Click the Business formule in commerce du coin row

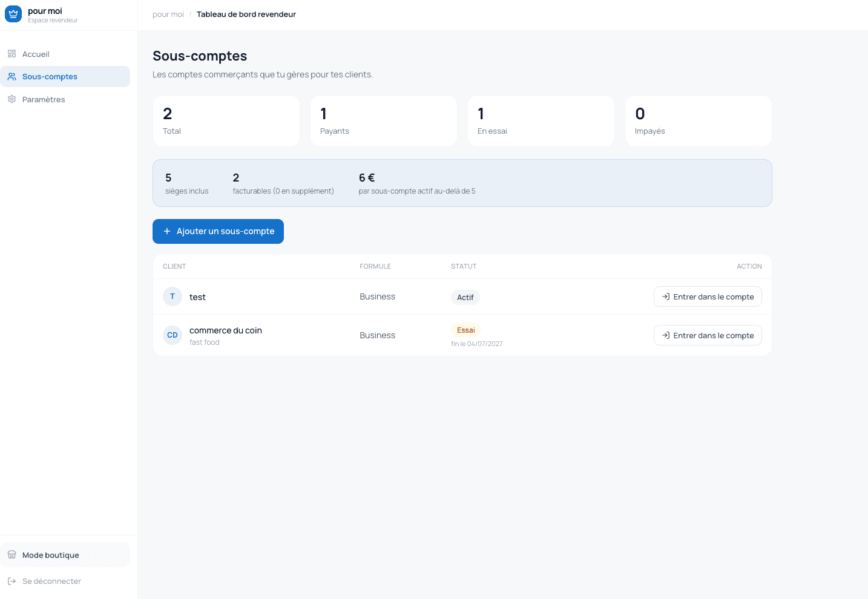(x=377, y=335)
